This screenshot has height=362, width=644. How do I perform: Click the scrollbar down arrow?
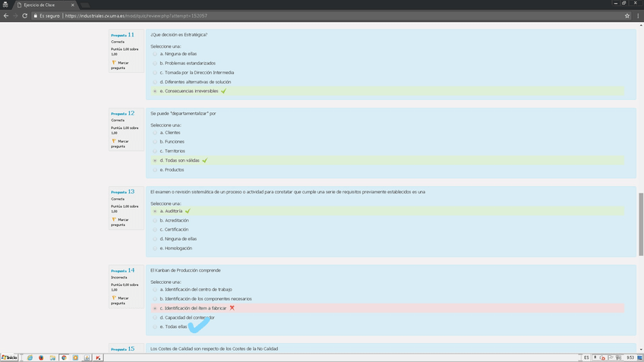(x=641, y=349)
